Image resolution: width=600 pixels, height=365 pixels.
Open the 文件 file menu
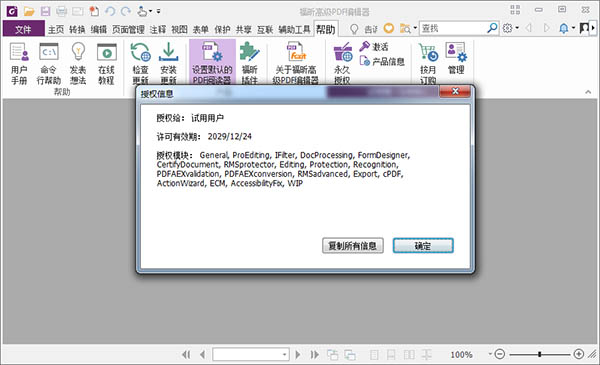24,29
